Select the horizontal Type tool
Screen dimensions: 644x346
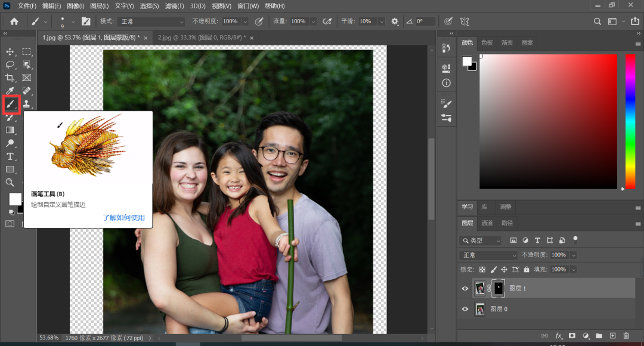[x=10, y=156]
